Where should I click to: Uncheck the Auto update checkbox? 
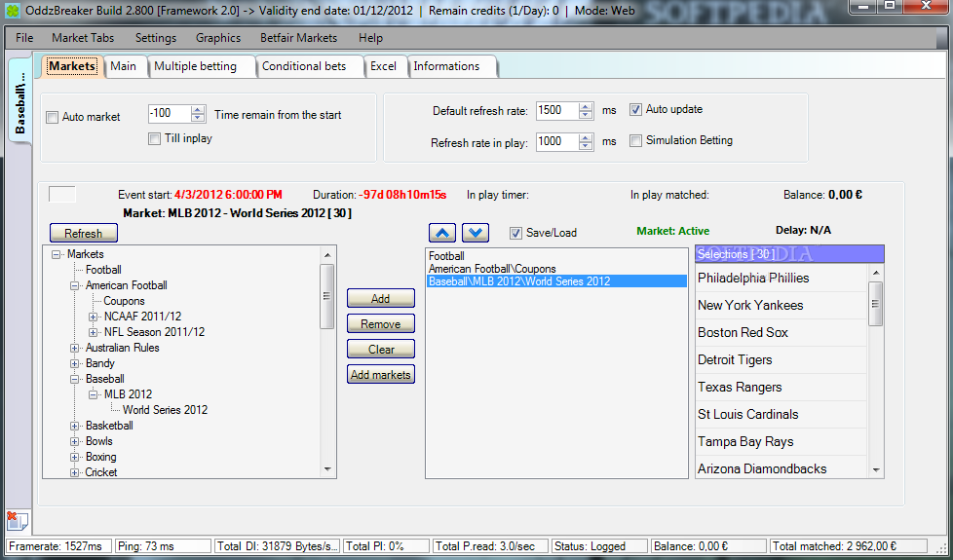tap(635, 110)
